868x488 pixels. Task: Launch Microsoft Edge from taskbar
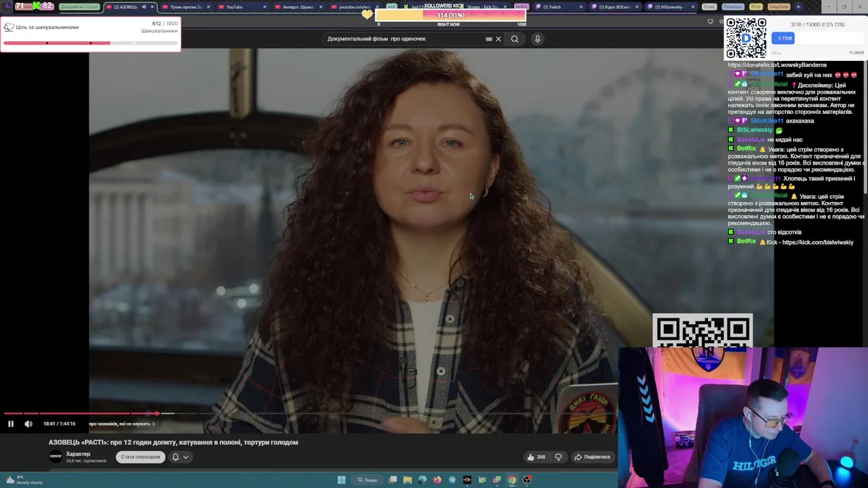(422, 480)
